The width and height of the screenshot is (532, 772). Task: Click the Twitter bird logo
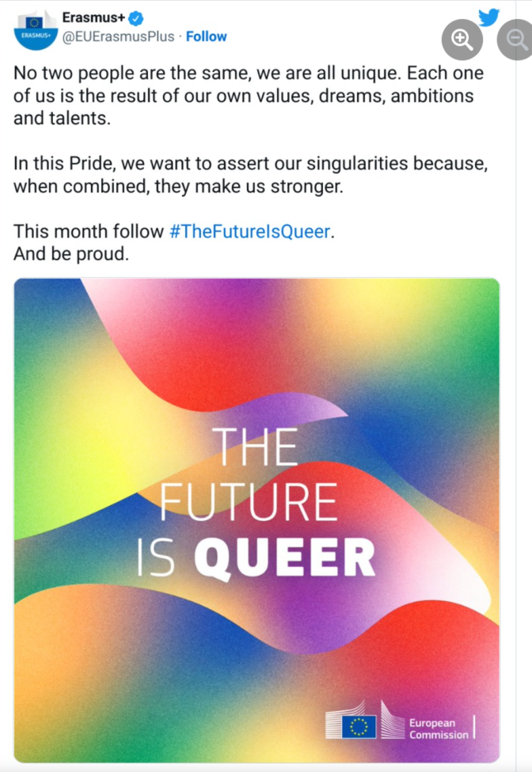[489, 17]
